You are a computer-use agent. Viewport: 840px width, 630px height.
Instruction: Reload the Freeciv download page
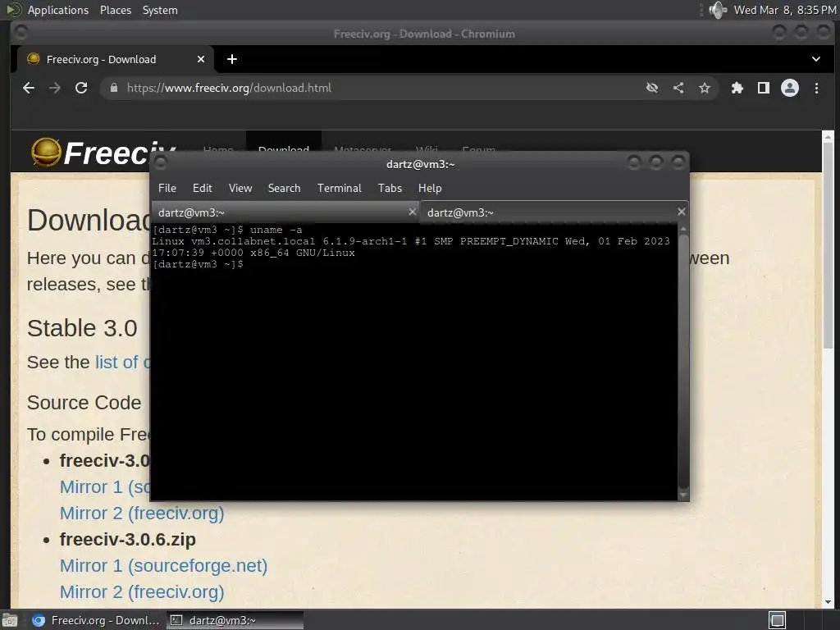click(81, 88)
